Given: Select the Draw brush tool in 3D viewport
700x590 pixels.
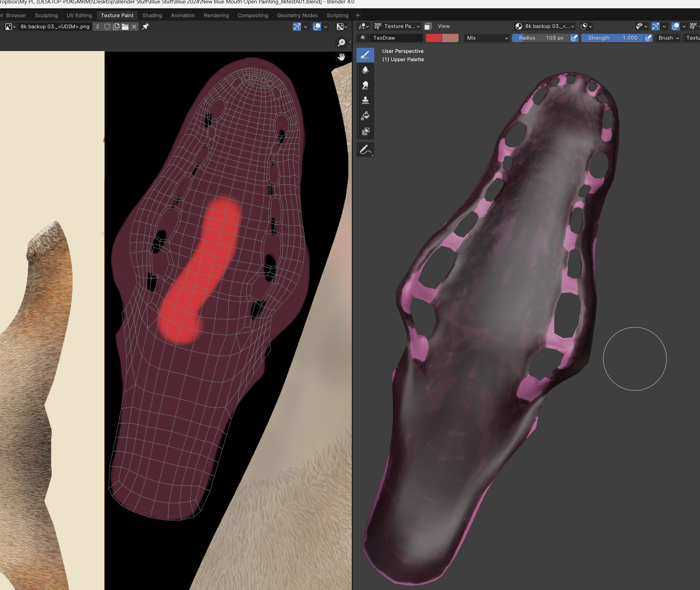Looking at the screenshot, I should click(365, 55).
